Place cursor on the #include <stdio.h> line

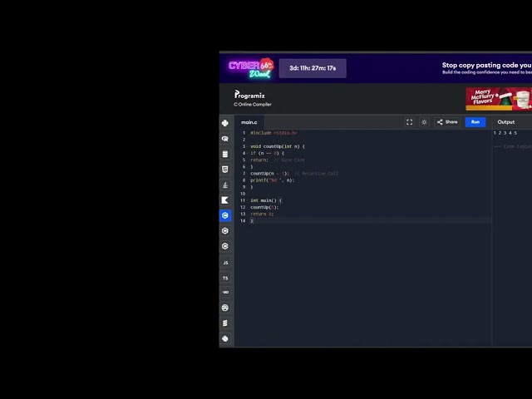(273, 133)
